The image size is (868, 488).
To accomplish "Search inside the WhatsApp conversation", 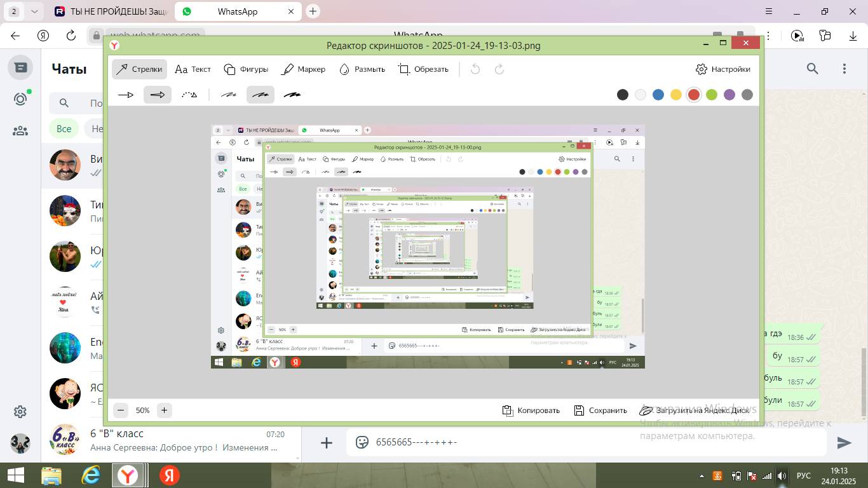I will [813, 69].
